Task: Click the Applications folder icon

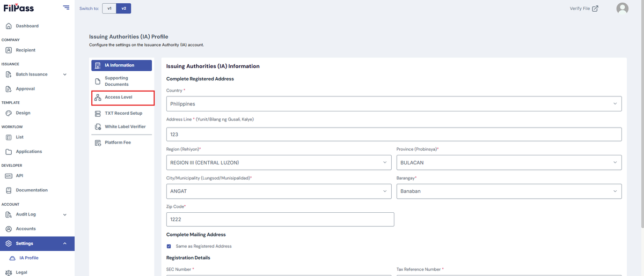Action: [9, 151]
